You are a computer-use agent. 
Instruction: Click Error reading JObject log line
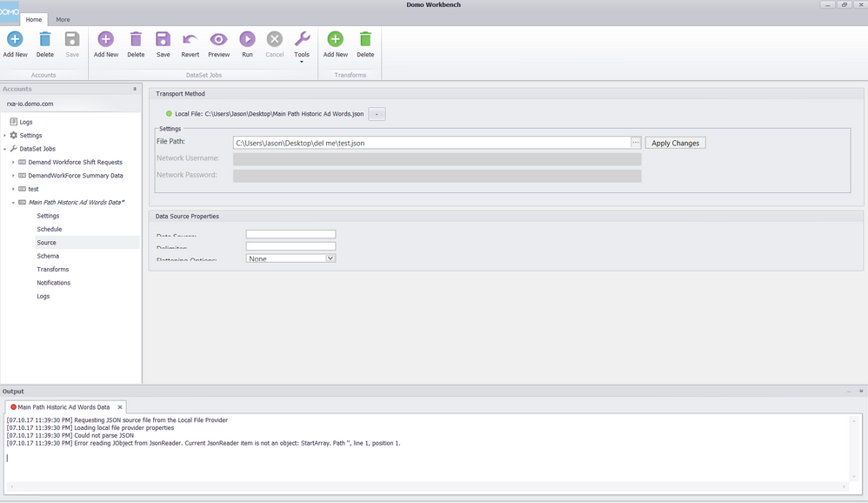tap(204, 443)
